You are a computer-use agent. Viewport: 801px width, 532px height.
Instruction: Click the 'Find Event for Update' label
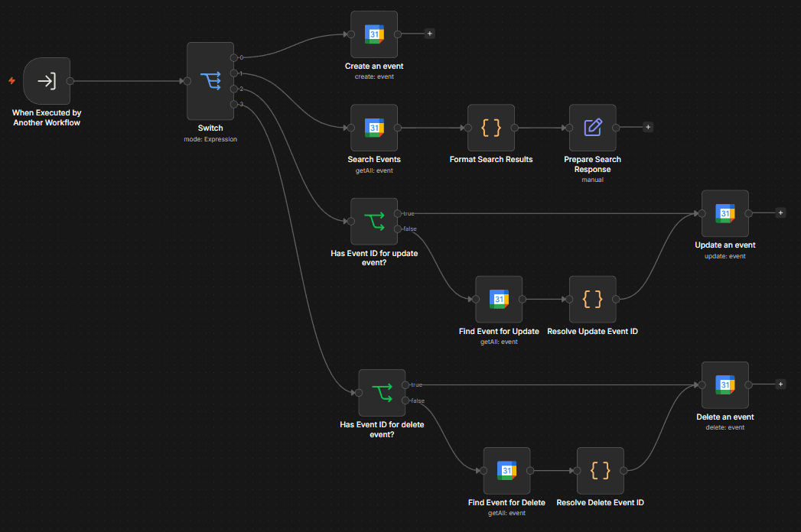click(499, 331)
